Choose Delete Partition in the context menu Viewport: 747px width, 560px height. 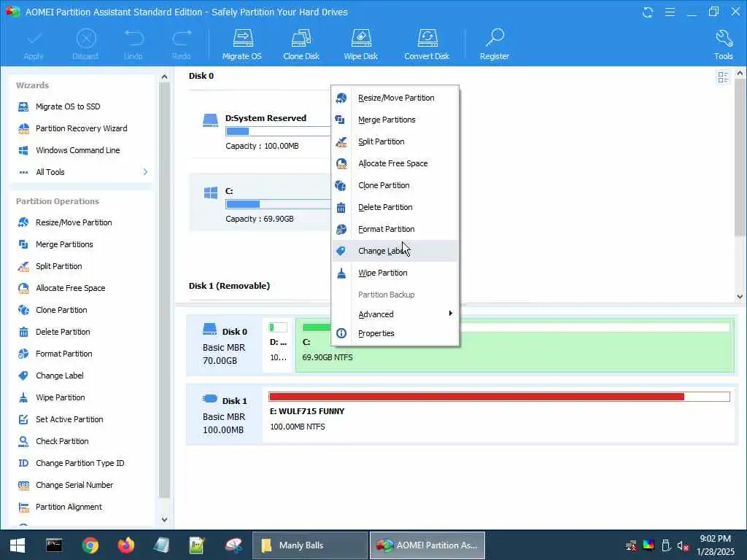pyautogui.click(x=395, y=208)
